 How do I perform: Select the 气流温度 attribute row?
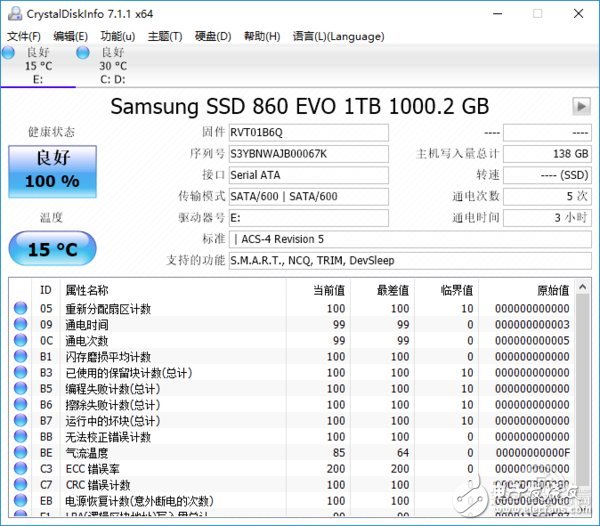292,453
